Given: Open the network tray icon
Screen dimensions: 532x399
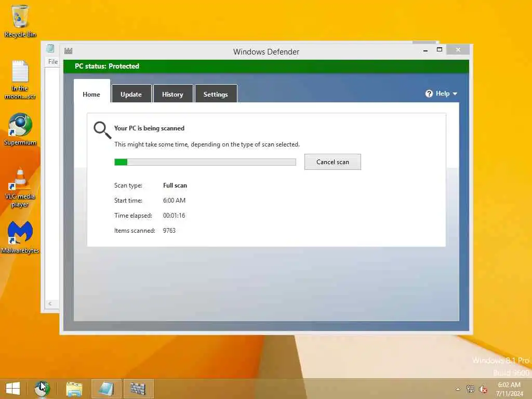Looking at the screenshot, I should click(470, 389).
